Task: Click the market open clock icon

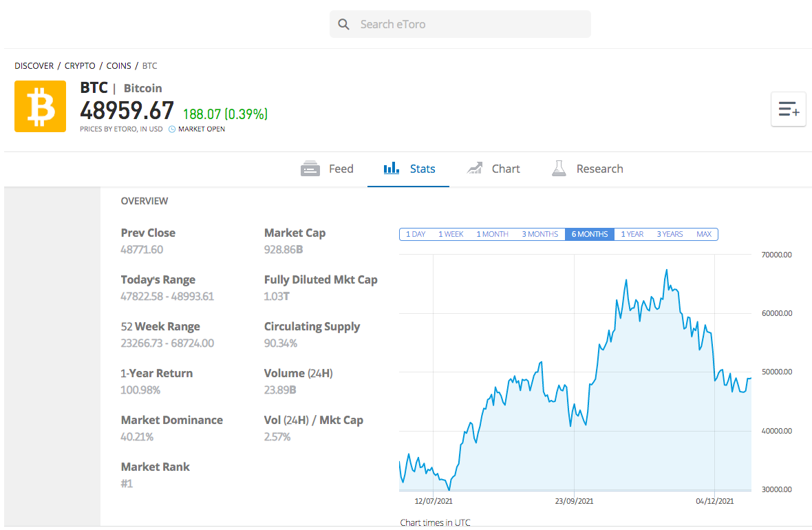Action: click(172, 129)
